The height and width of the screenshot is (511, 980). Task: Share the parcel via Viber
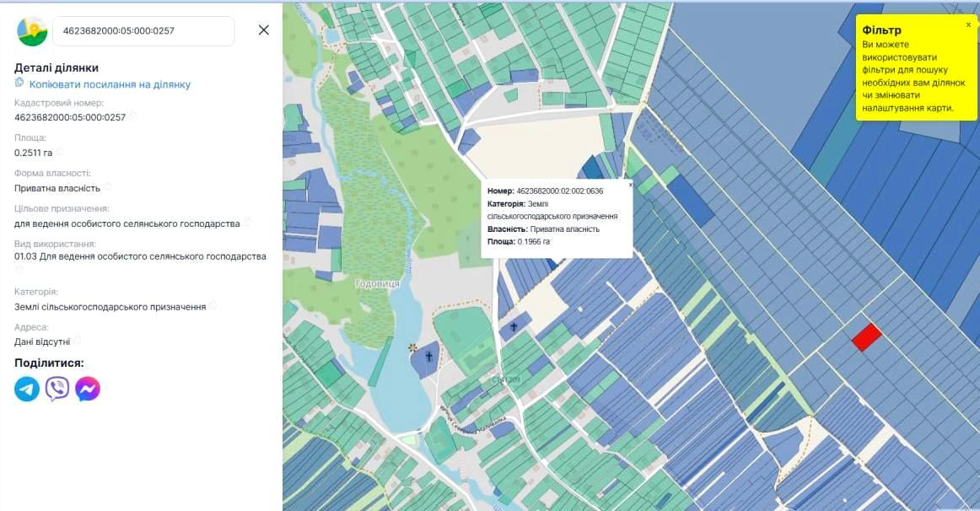[x=57, y=389]
